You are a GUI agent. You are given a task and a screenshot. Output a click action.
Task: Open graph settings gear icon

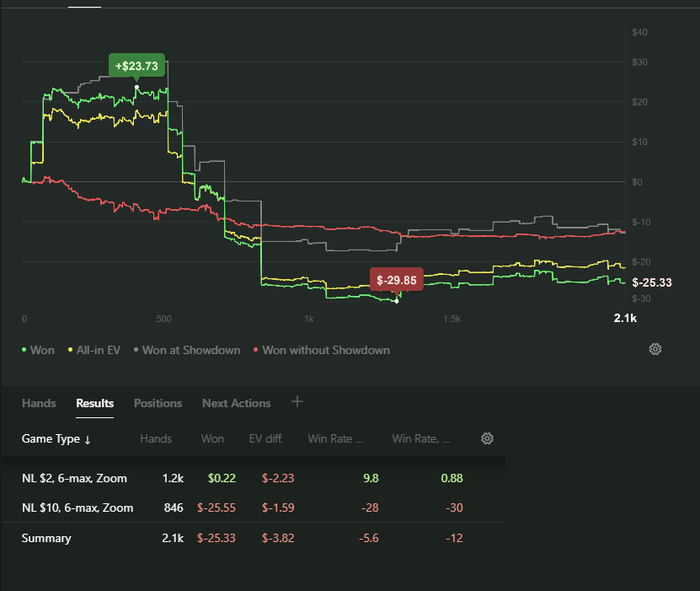(x=655, y=349)
